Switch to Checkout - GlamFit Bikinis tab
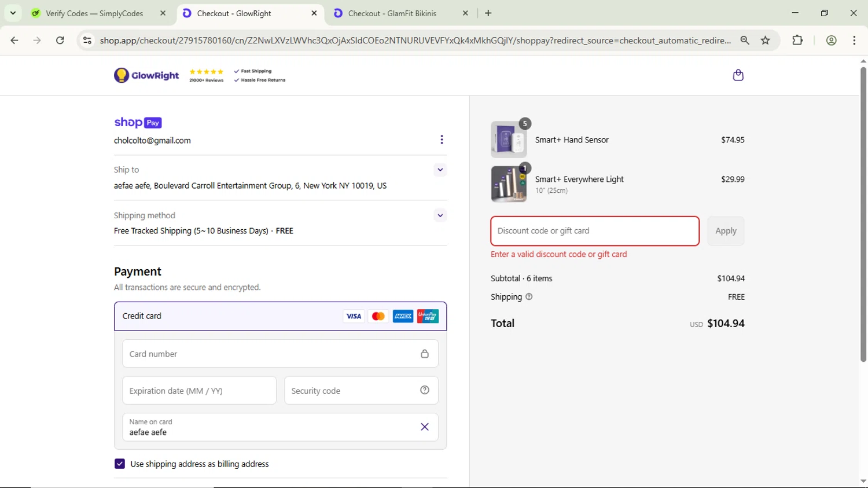Screen dimensions: 868x488 click(x=392, y=13)
